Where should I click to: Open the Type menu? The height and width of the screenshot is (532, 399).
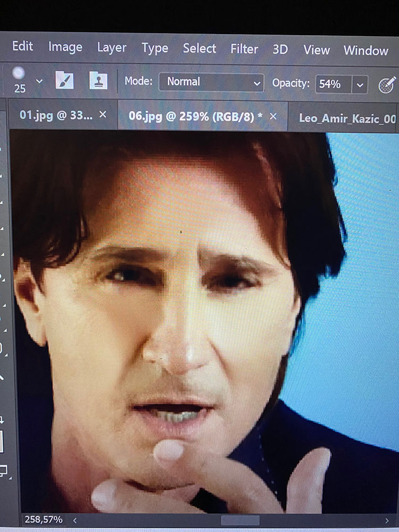click(x=155, y=48)
